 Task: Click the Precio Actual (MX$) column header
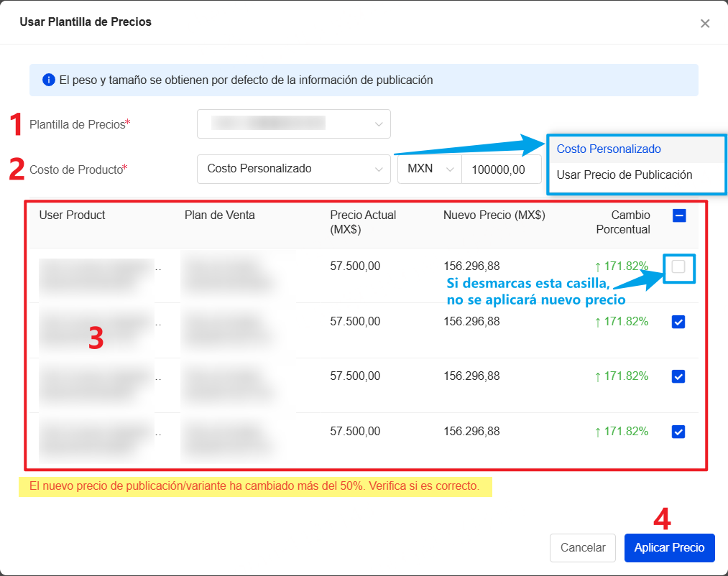(x=363, y=222)
